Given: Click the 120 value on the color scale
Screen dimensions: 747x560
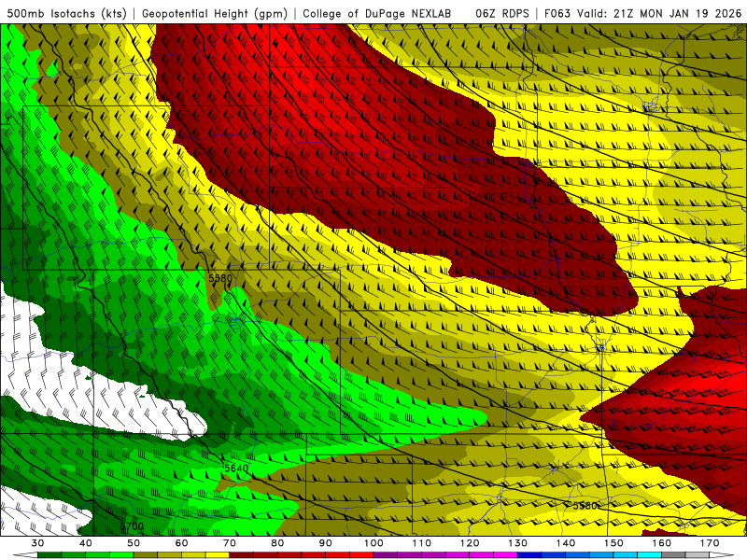Looking at the screenshot, I should point(470,543).
